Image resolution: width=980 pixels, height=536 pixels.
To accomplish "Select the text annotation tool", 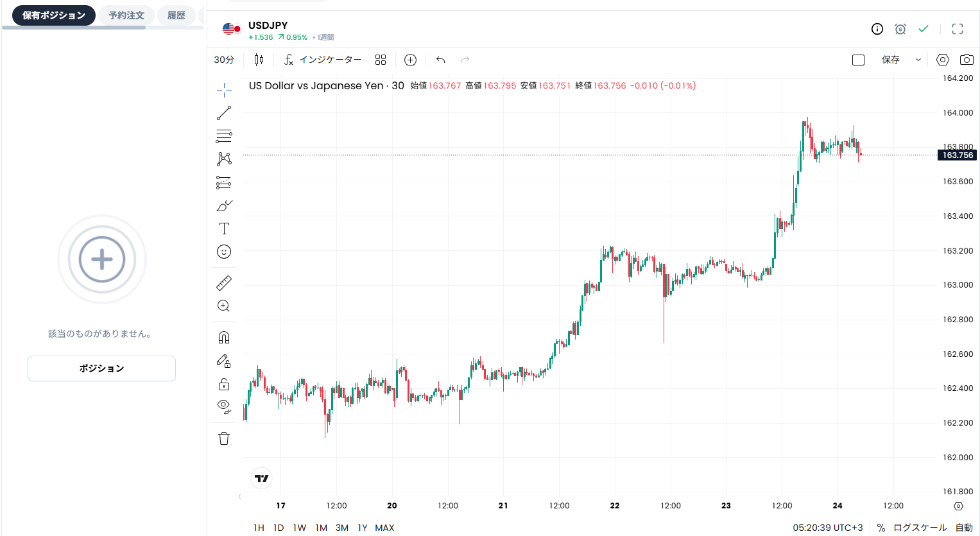I will (224, 229).
